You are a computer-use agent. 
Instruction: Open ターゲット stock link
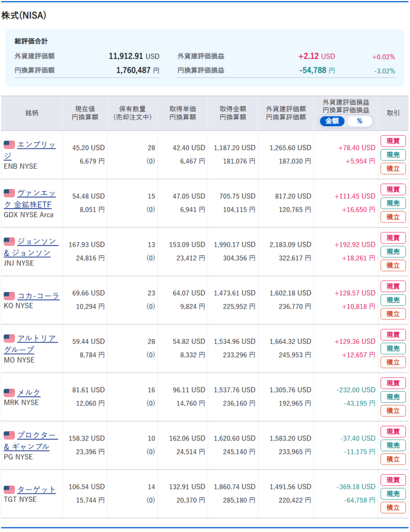click(36, 489)
